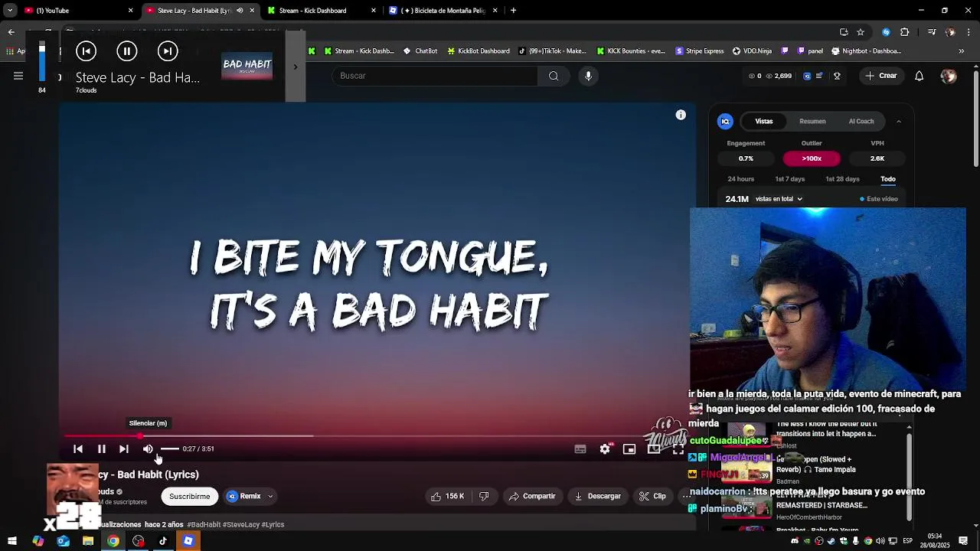Viewport: 980px width, 551px height.
Task: Click the vidIQ logo icon in panel
Action: [725, 121]
